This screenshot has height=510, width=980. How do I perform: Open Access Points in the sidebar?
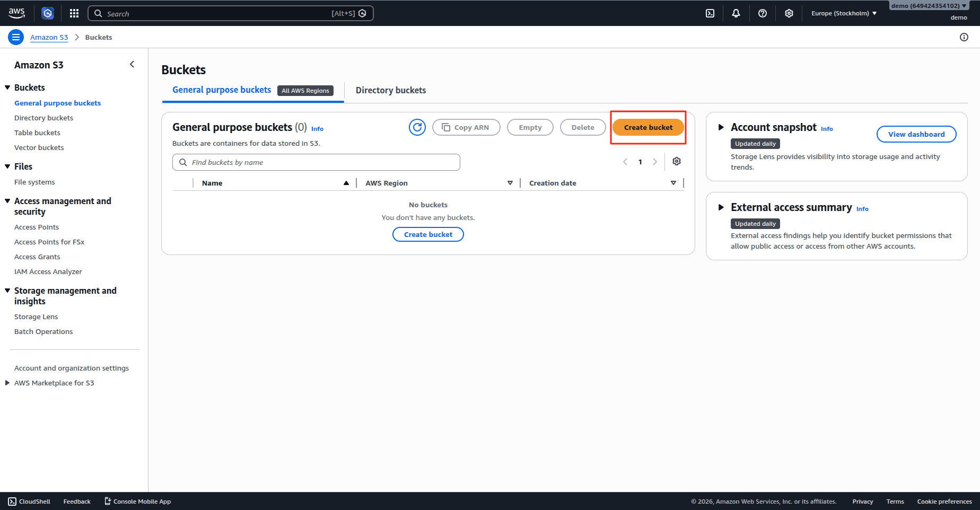[x=37, y=227]
